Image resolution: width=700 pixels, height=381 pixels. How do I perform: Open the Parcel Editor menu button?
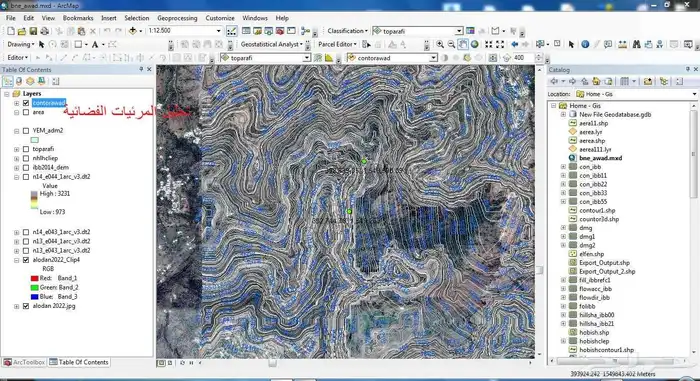pyautogui.click(x=337, y=44)
